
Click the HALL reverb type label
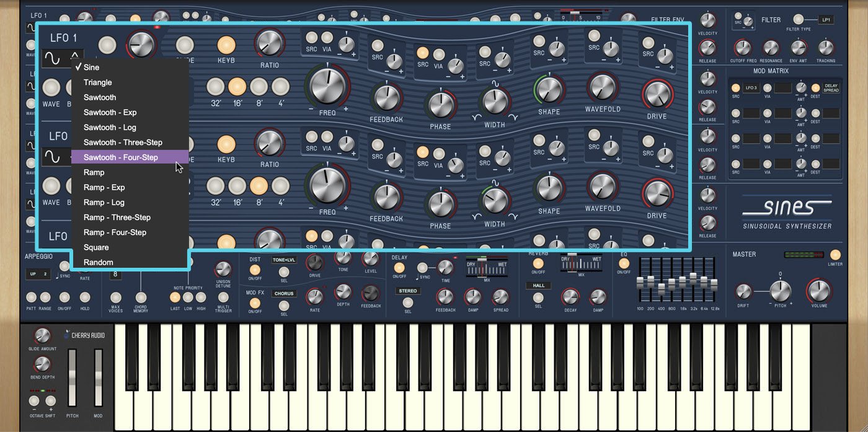click(x=538, y=285)
